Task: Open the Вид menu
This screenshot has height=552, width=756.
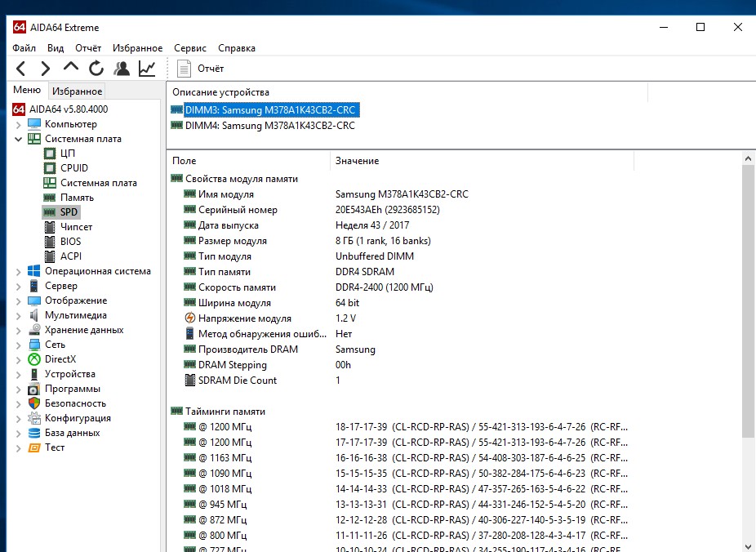Action: pyautogui.click(x=56, y=48)
